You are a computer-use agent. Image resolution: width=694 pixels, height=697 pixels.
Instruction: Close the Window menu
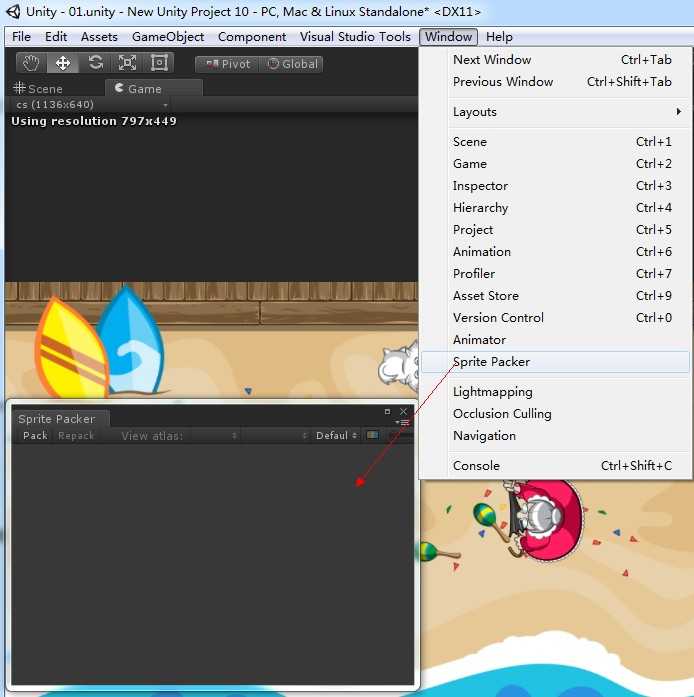pos(448,36)
